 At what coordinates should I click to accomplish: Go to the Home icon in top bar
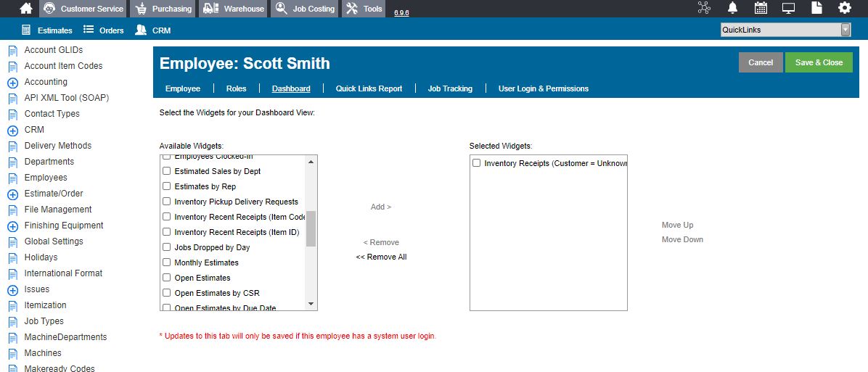[x=26, y=8]
